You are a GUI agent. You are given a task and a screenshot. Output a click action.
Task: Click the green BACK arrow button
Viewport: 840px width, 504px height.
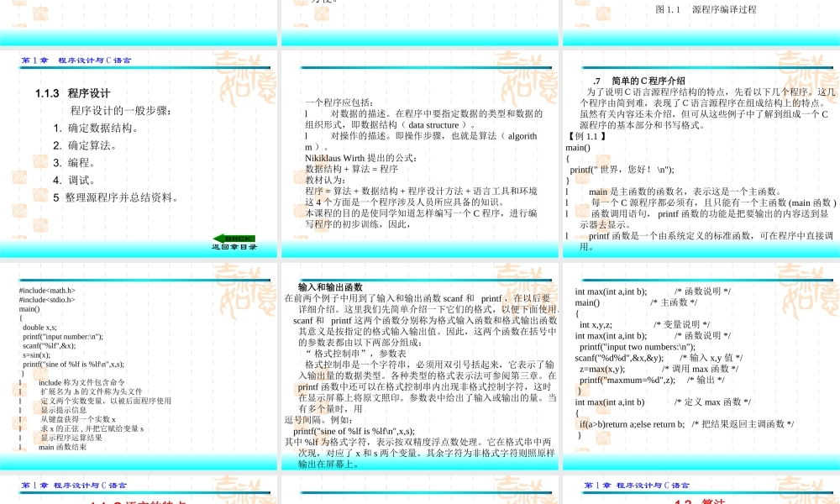coord(234,239)
